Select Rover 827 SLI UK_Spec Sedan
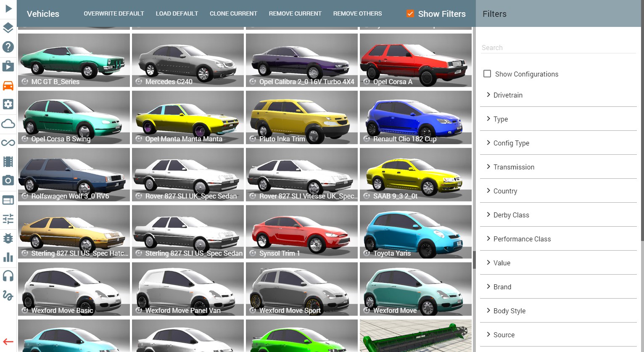644x352 pixels. pos(188,175)
